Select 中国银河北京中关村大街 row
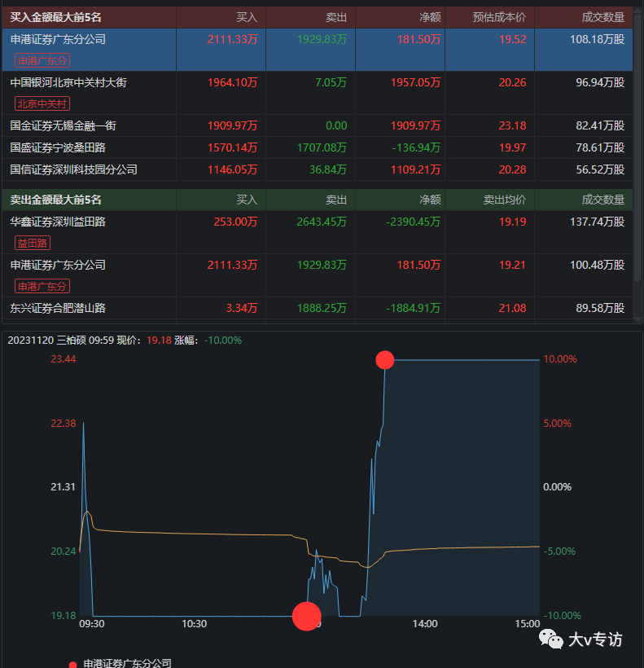Screen dimensions: 644x668 coord(317,93)
